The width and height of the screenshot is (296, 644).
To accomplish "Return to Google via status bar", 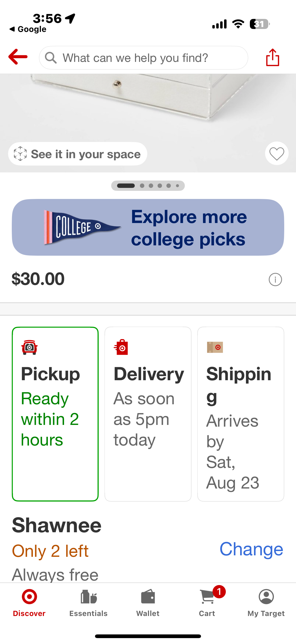I will click(x=28, y=29).
